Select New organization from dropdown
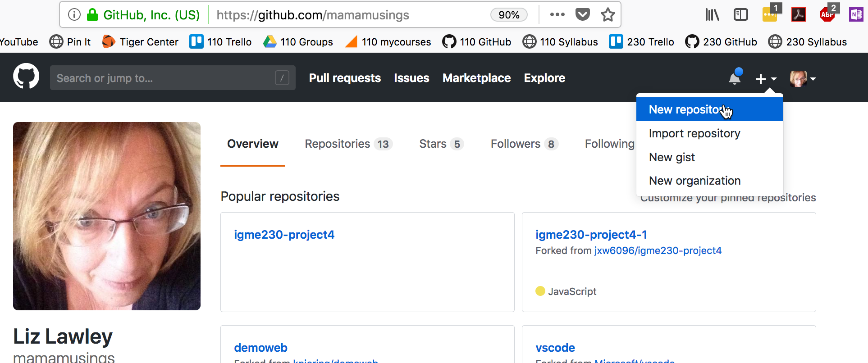This screenshot has height=363, width=868. (x=709, y=181)
